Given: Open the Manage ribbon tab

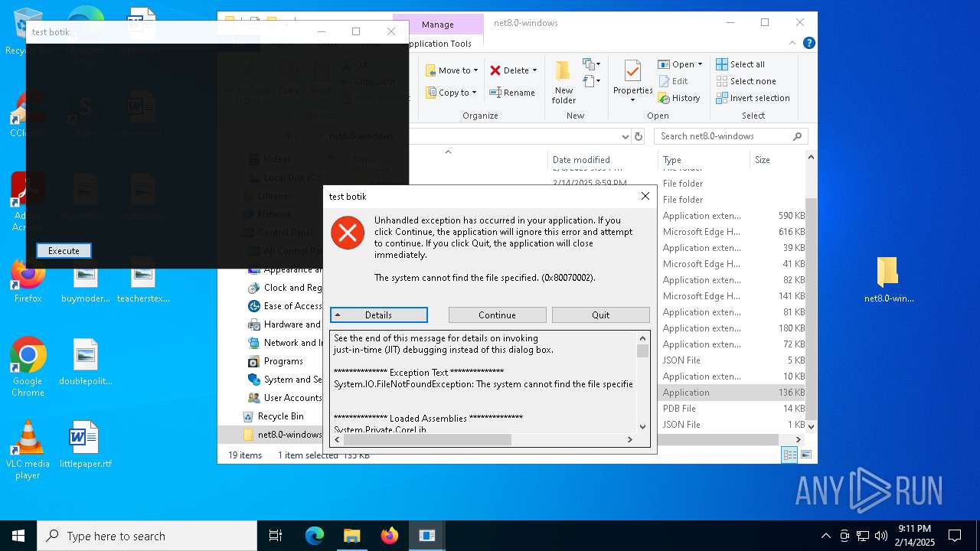Looking at the screenshot, I should (x=438, y=24).
